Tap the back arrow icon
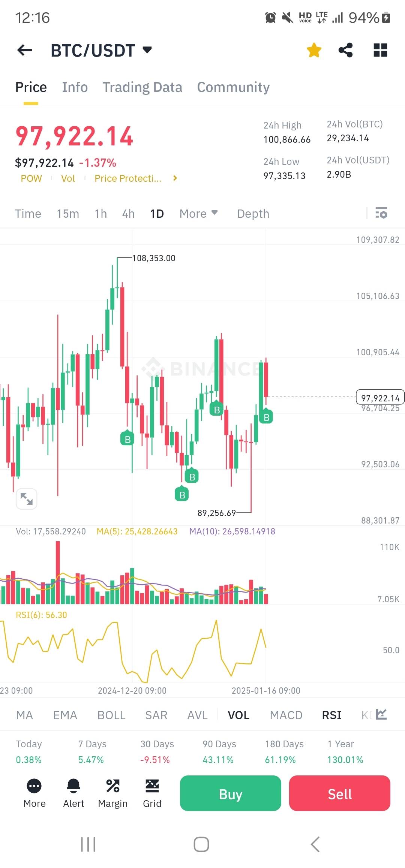Viewport: 405px width, 868px height. [25, 50]
